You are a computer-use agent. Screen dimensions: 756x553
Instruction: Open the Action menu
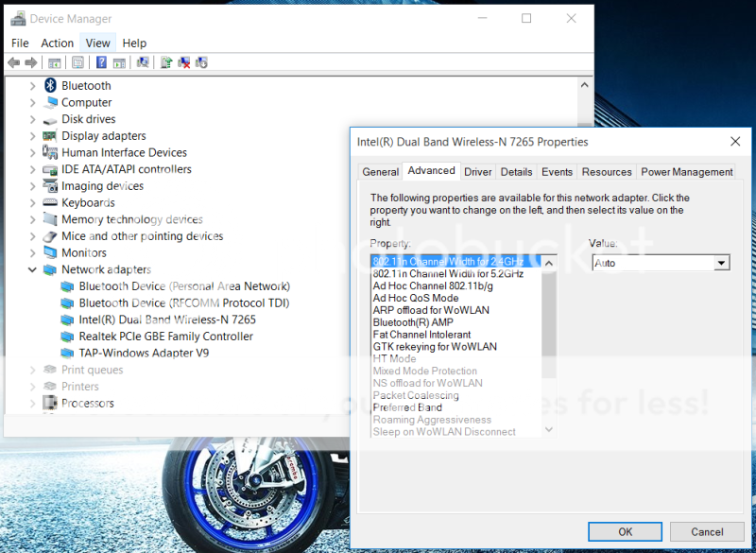pos(57,43)
